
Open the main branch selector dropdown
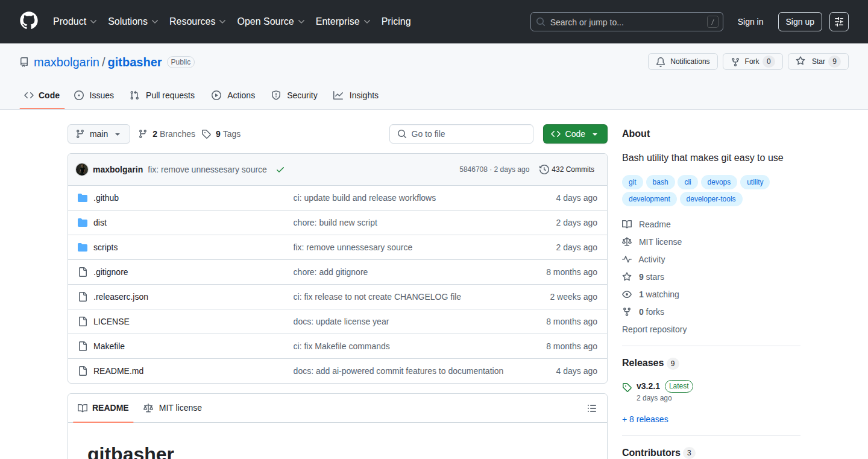(99, 134)
